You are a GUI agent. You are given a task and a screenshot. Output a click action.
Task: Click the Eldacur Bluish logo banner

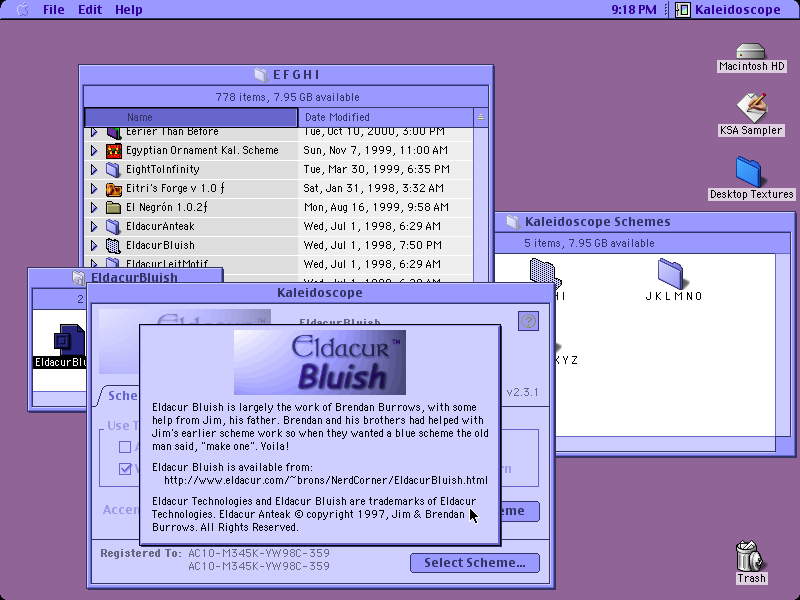pyautogui.click(x=320, y=362)
